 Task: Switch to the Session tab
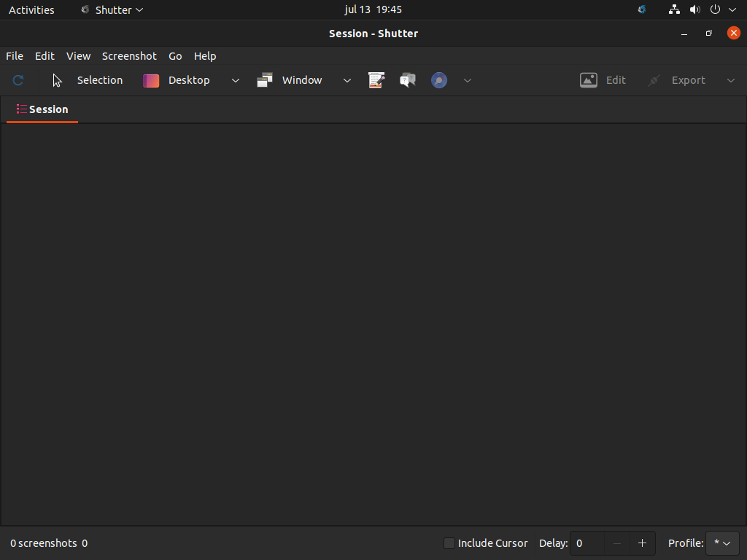pos(42,109)
